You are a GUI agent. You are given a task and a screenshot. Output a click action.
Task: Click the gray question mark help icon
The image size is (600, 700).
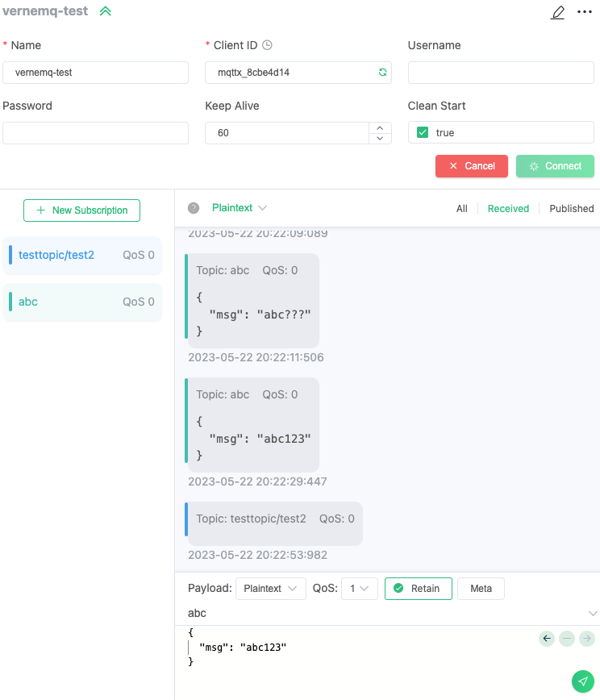click(194, 208)
